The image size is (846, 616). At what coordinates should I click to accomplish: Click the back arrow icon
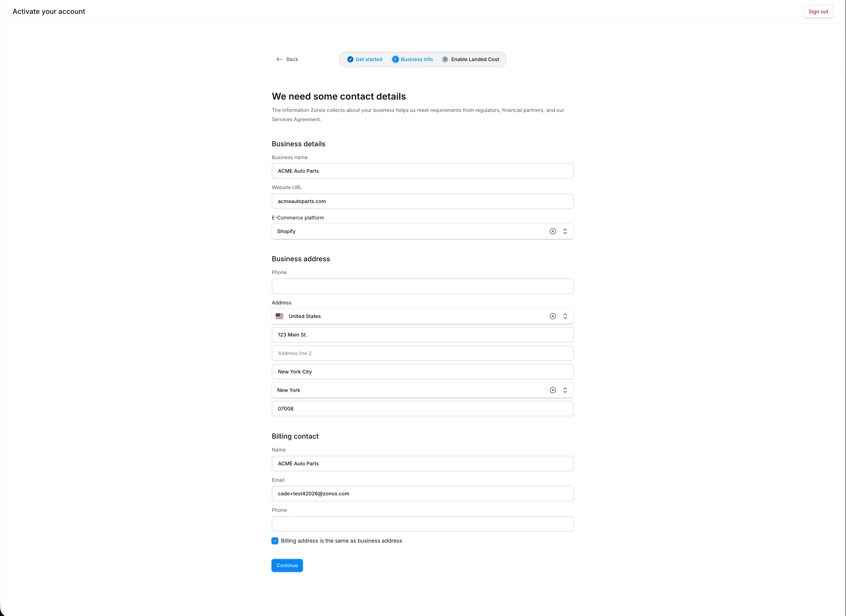[x=280, y=59]
